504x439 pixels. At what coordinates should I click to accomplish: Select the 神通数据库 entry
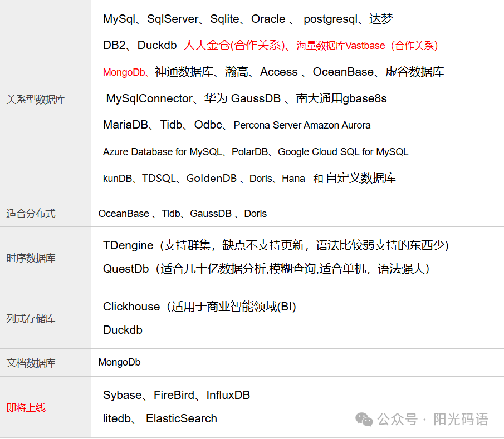click(184, 72)
